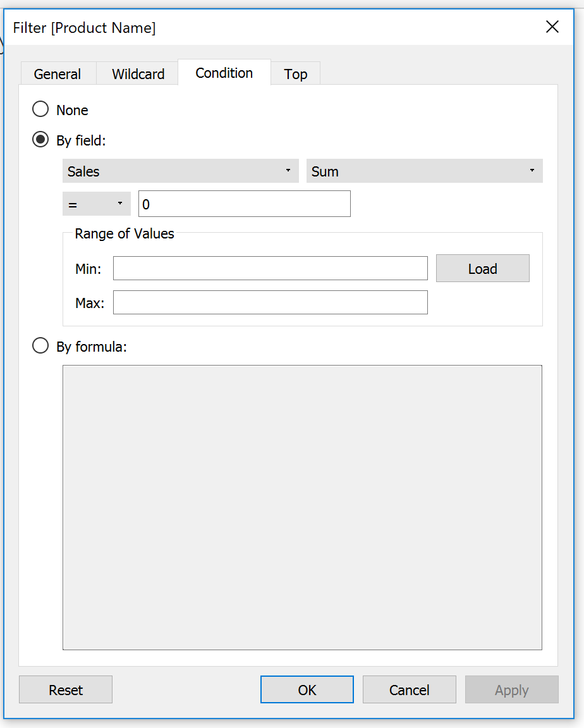Confirm the filter with OK
The image size is (584, 728).
tap(307, 689)
